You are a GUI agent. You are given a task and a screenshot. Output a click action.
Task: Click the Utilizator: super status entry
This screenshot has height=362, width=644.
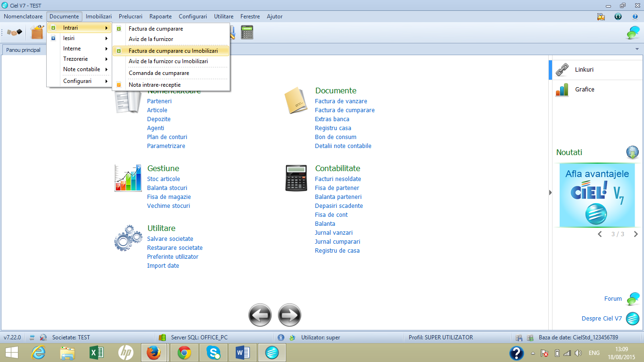[x=321, y=337]
